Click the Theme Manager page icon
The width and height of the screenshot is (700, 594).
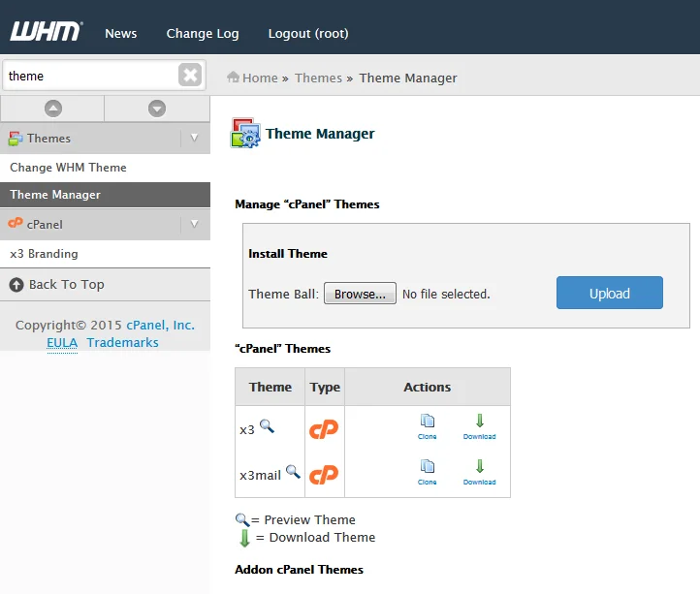(x=245, y=133)
